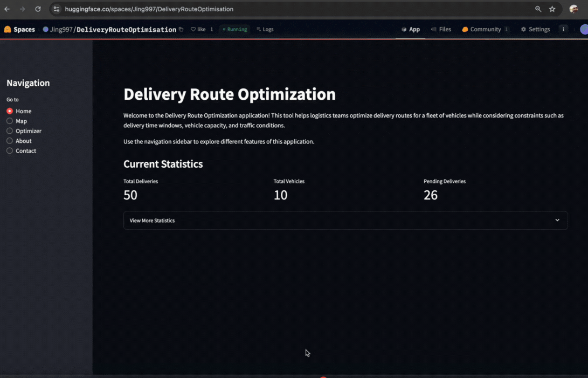Click the Navigation sidebar heading
The image size is (588, 378).
[x=28, y=83]
